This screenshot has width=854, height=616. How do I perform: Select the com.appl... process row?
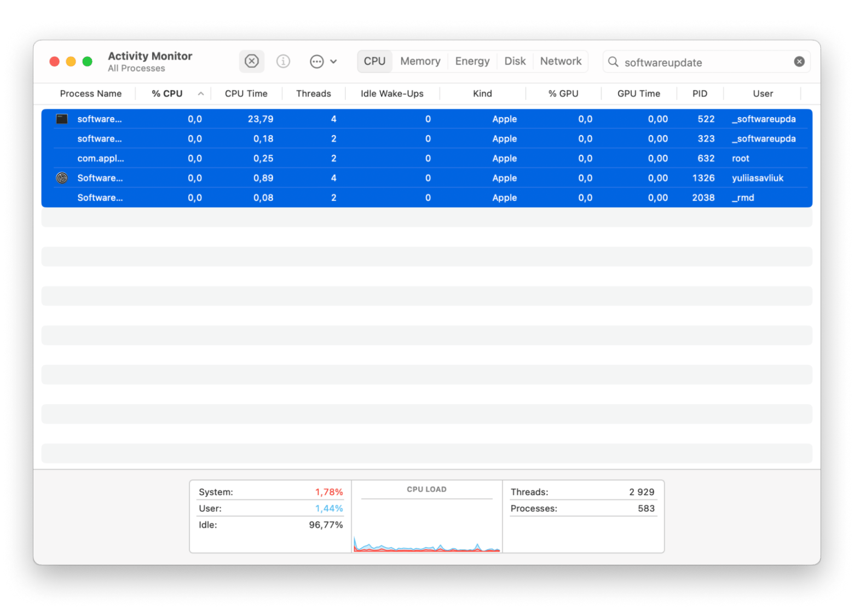point(426,158)
